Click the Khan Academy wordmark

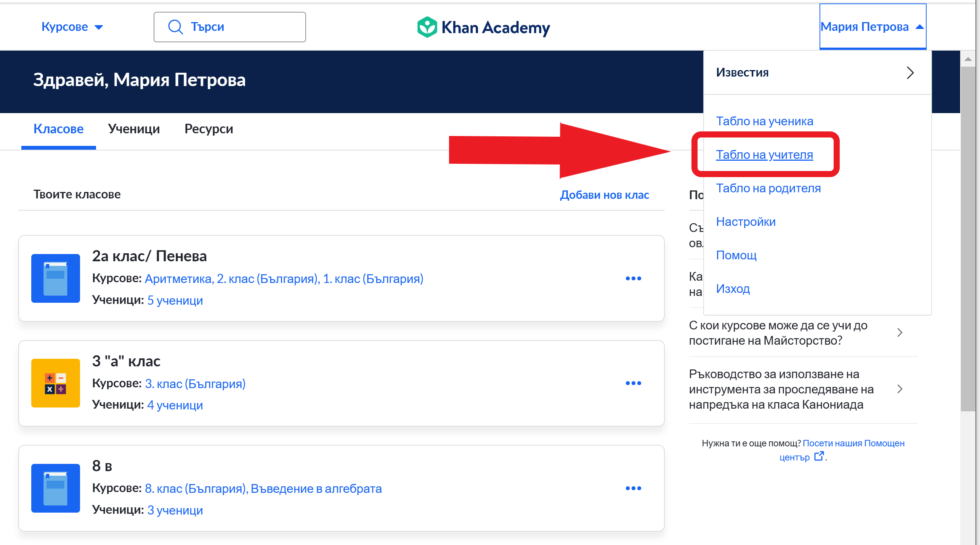click(496, 27)
